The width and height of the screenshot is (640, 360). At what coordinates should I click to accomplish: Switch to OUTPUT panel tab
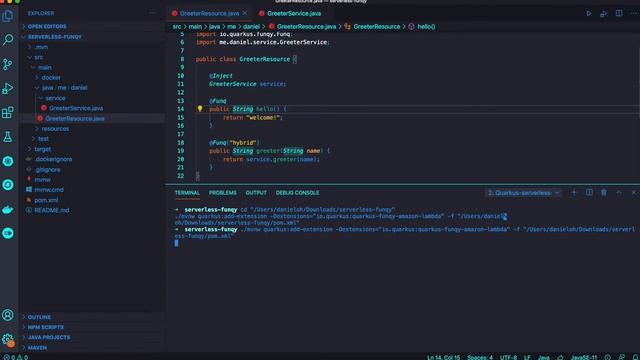(x=256, y=193)
